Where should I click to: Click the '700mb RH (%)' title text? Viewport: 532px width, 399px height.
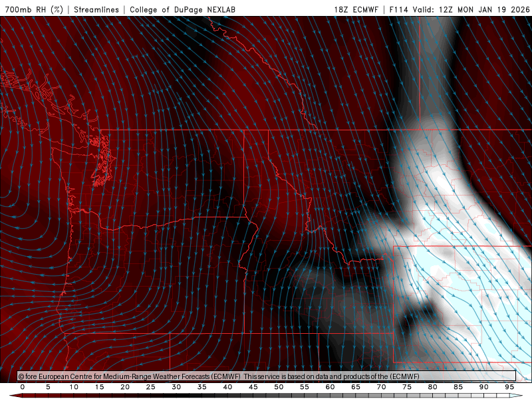pyautogui.click(x=35, y=9)
